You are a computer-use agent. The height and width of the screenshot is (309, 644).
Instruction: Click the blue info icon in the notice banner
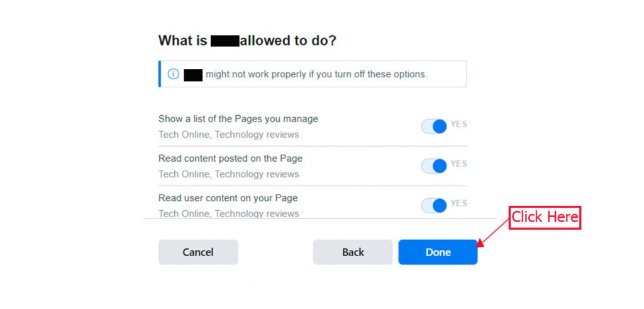point(174,74)
